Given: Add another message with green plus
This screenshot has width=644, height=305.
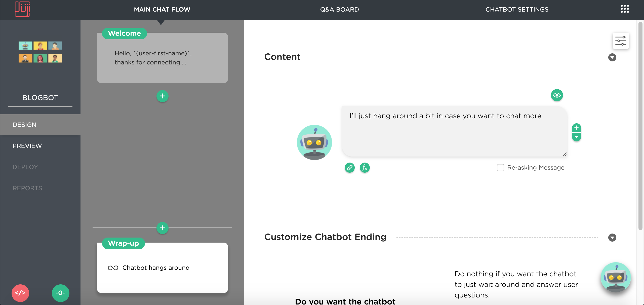Looking at the screenshot, I should point(576,128).
